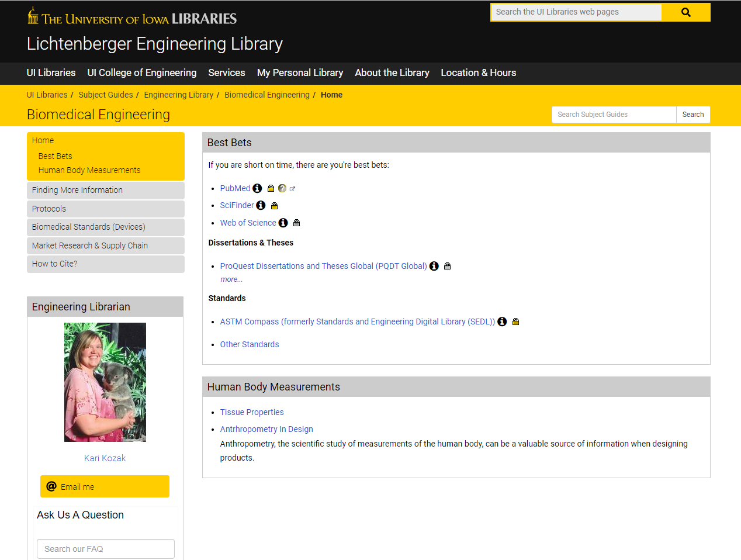Open the Services menu in navigation bar
Viewport: 741px width, 560px height.
(226, 72)
